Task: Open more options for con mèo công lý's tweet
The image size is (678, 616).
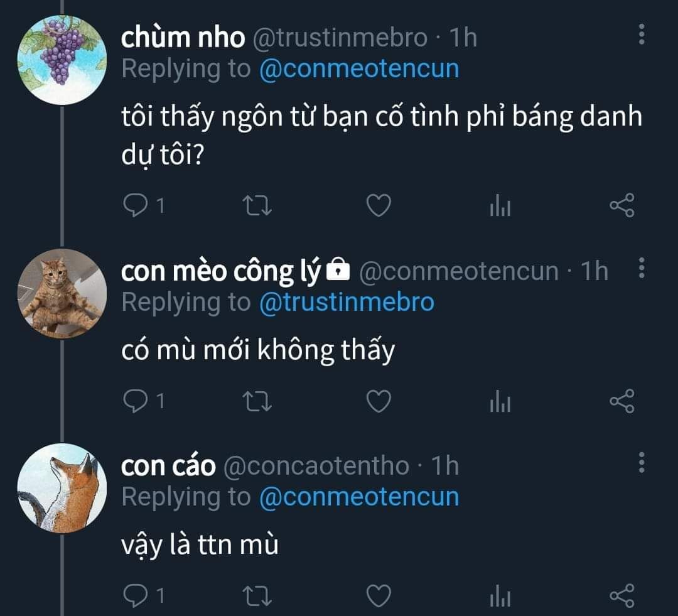Action: [x=642, y=267]
